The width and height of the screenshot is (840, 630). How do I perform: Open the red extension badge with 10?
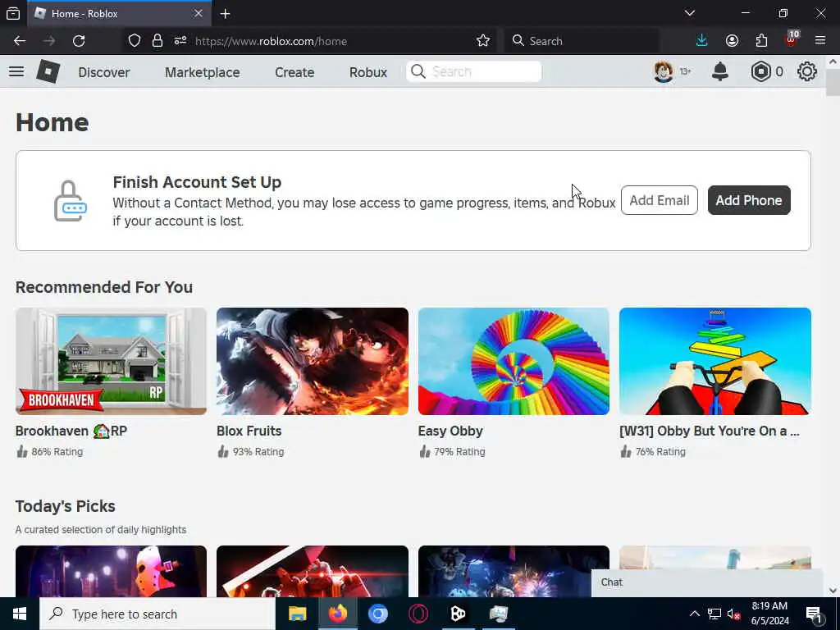tap(792, 39)
